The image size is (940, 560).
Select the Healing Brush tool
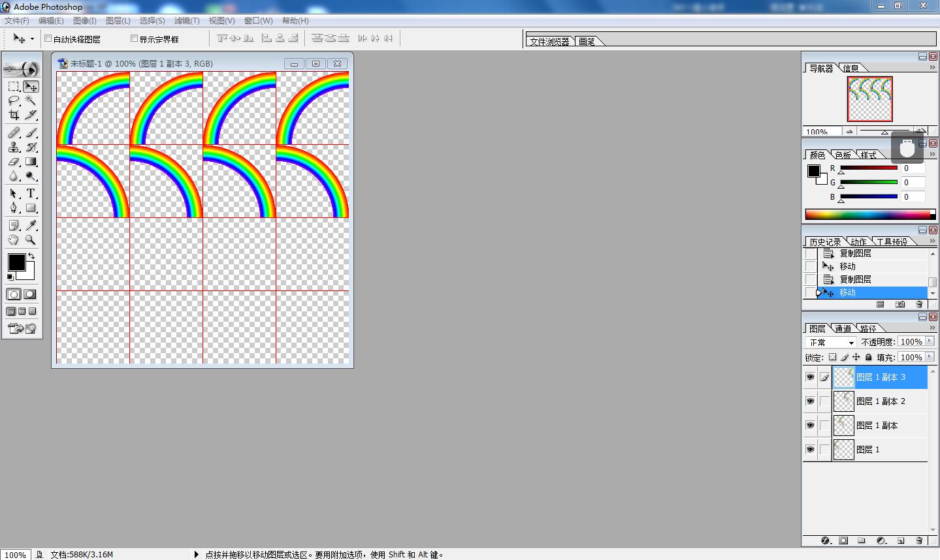tap(14, 132)
